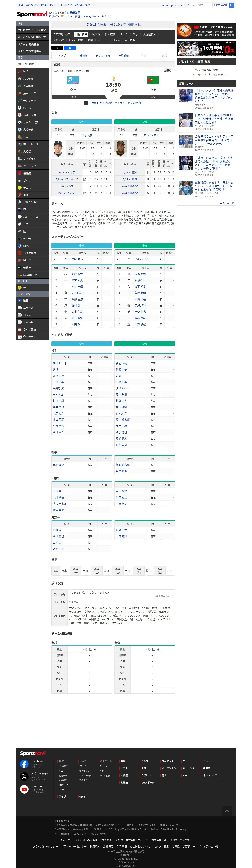Click the back-to-top arrow in footer
The image size is (252, 868).
coord(227,811)
